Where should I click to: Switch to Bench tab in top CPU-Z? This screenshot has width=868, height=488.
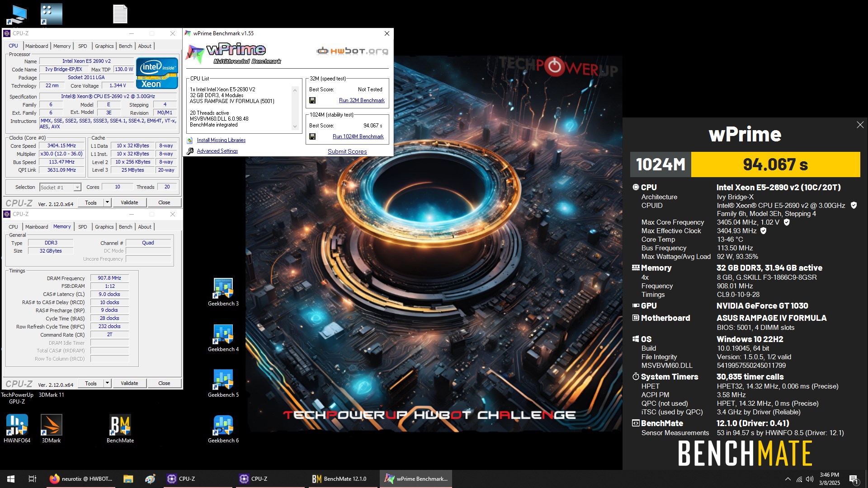[x=125, y=46]
